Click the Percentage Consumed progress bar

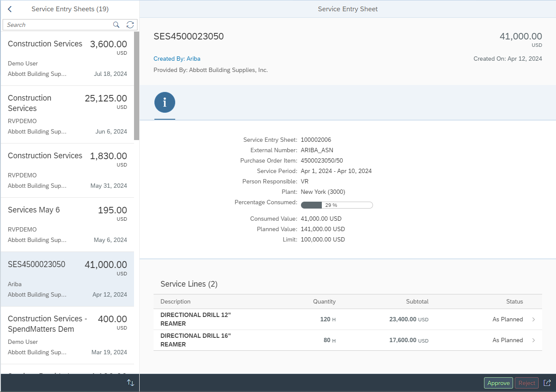[337, 205]
